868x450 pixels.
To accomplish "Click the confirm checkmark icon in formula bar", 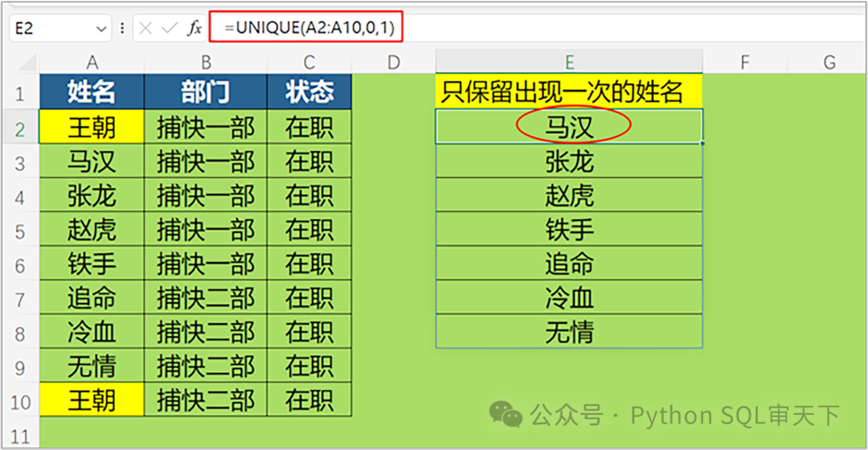I will point(169,29).
